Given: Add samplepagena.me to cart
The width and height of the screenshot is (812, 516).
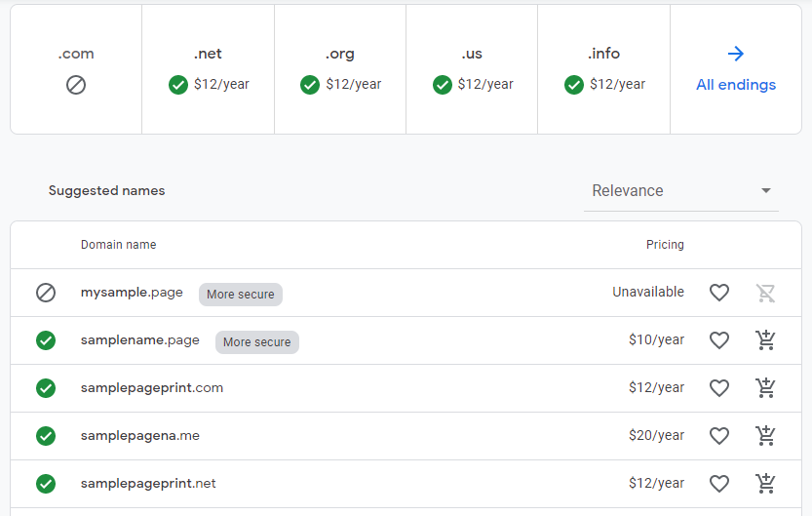Looking at the screenshot, I should click(765, 435).
